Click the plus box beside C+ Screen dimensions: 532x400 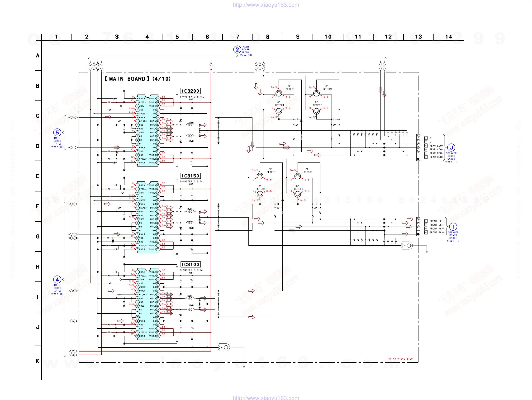(426, 138)
